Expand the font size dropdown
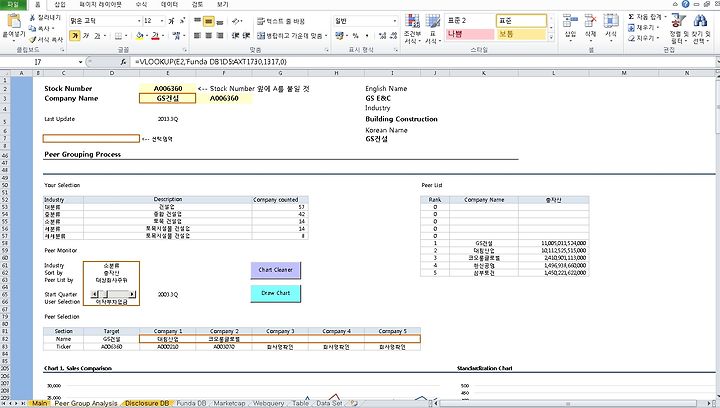The width and height of the screenshot is (720, 408). pos(162,21)
